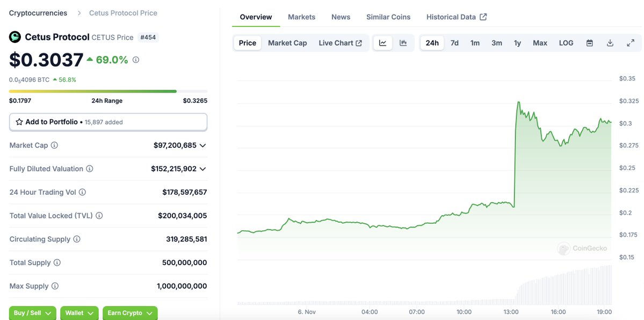Select the Market Cap chart toggle
Image resolution: width=644 pixels, height=320 pixels.
(x=287, y=43)
